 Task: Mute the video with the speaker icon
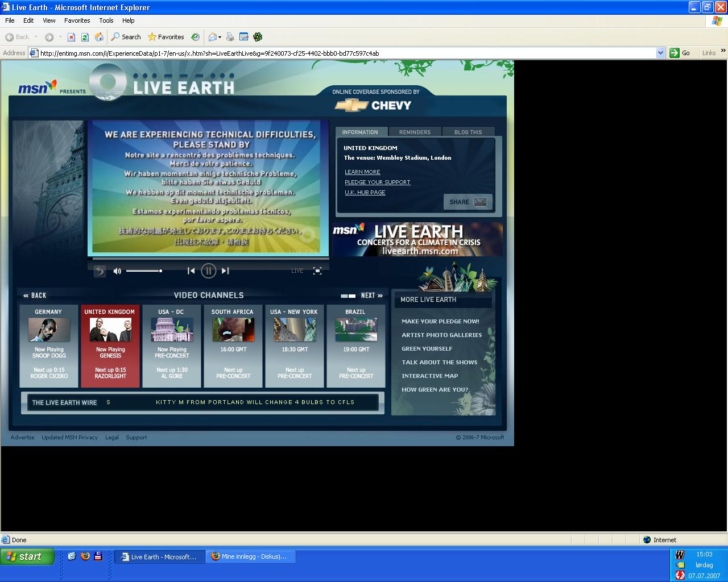(x=117, y=271)
